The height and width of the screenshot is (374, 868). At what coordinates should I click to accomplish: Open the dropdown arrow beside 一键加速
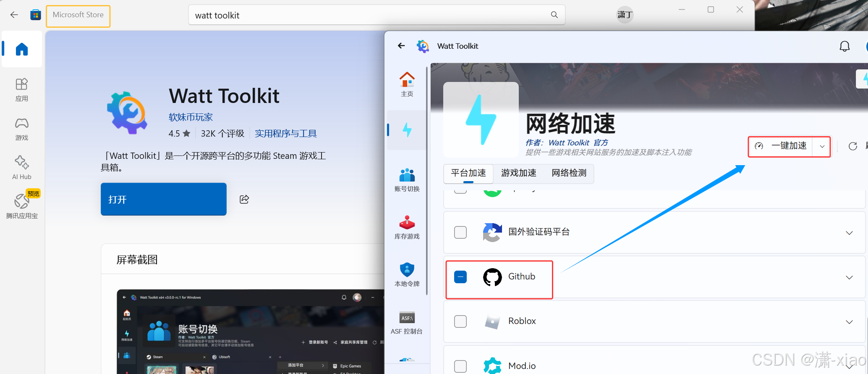822,146
